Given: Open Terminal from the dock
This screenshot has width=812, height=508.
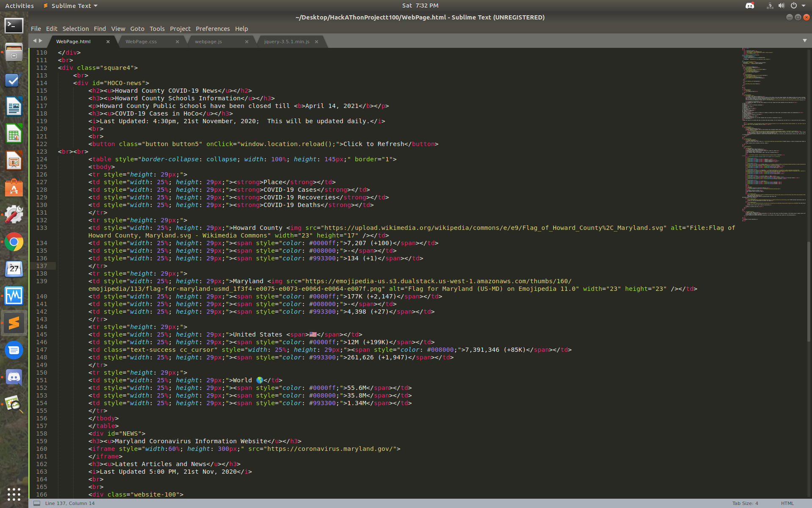Looking at the screenshot, I should [x=14, y=26].
